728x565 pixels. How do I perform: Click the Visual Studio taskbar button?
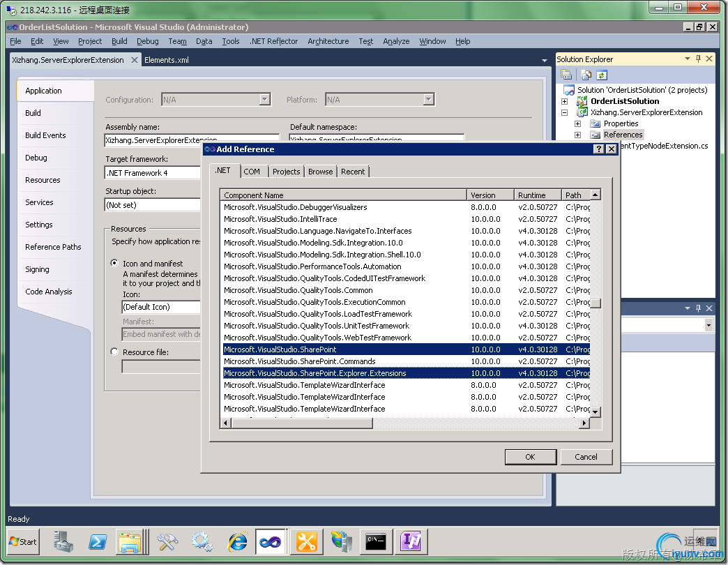pos(271,542)
